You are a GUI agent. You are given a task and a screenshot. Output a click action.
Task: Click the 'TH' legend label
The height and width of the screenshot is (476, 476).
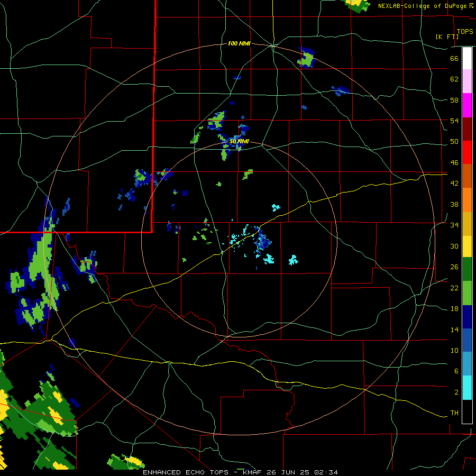click(454, 413)
